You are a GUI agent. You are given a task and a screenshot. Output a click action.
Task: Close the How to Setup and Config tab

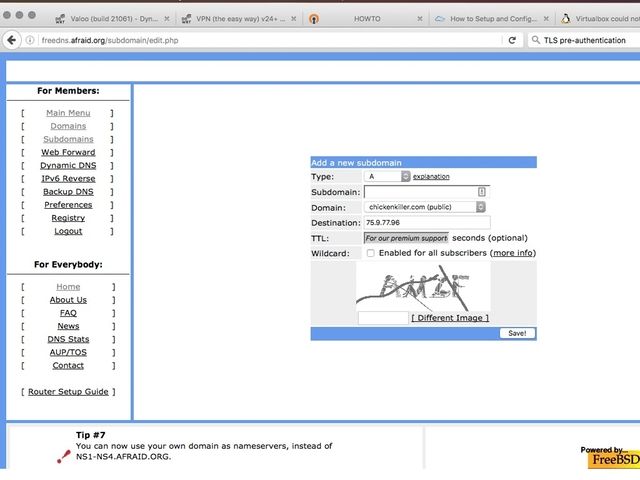point(546,19)
